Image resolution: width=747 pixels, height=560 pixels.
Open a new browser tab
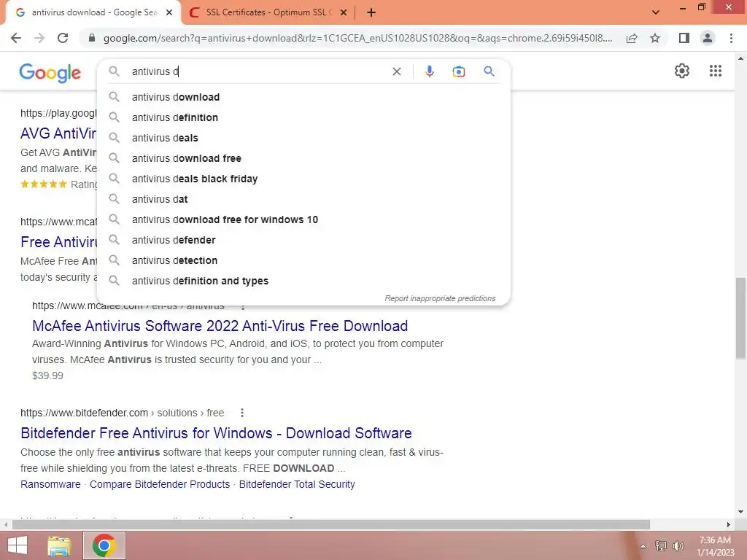[x=371, y=12]
